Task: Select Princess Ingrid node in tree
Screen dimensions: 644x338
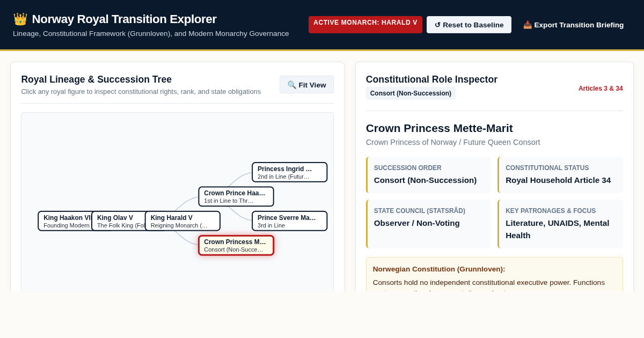Action: tap(290, 172)
